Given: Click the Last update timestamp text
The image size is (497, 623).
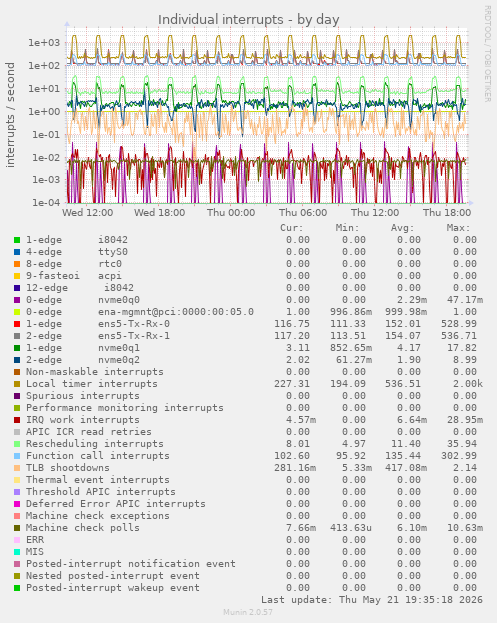Looking at the screenshot, I should (371, 600).
